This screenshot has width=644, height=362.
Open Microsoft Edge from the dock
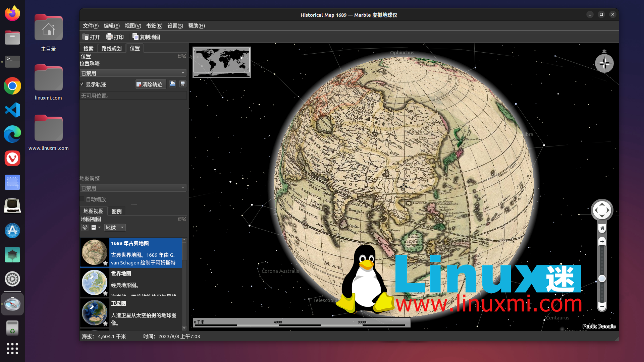12,134
